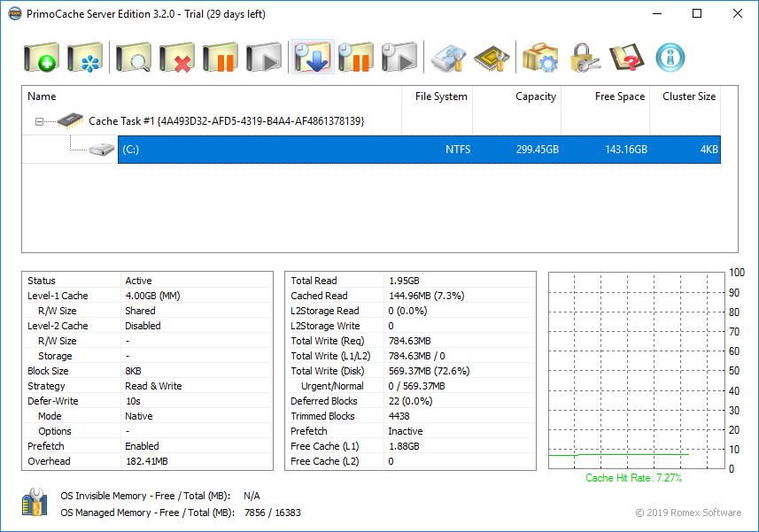
Task: Click the blue About info icon
Action: pos(670,58)
